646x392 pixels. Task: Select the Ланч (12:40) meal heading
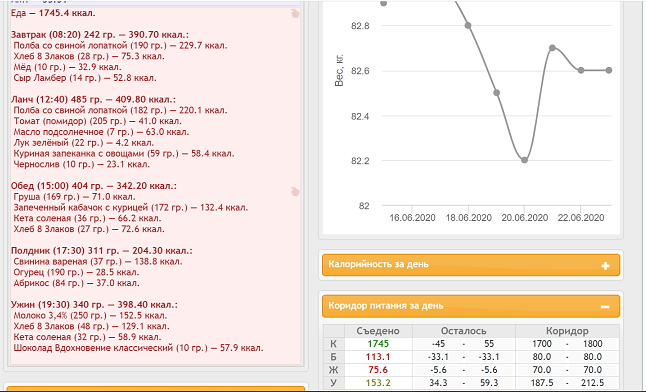(94, 99)
